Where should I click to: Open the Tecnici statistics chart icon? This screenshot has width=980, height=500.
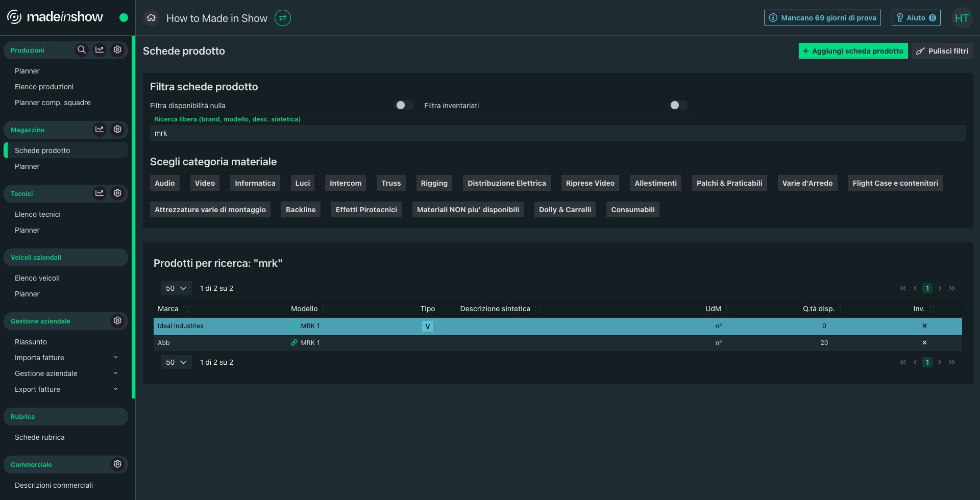click(x=100, y=193)
